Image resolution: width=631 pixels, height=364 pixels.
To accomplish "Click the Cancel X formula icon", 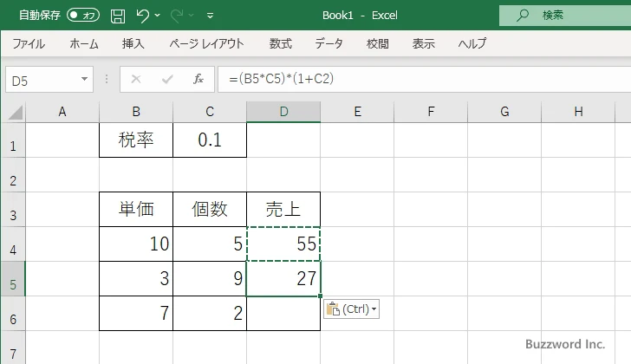I will coord(136,79).
